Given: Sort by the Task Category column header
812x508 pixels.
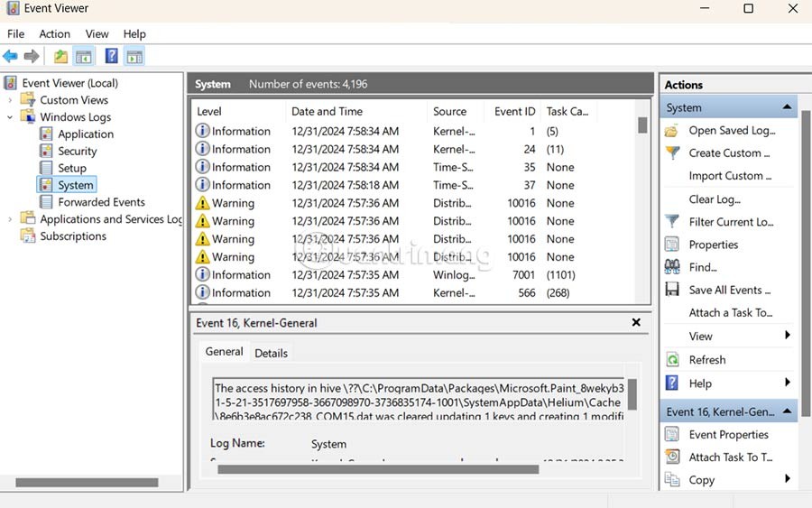Looking at the screenshot, I should (x=568, y=111).
